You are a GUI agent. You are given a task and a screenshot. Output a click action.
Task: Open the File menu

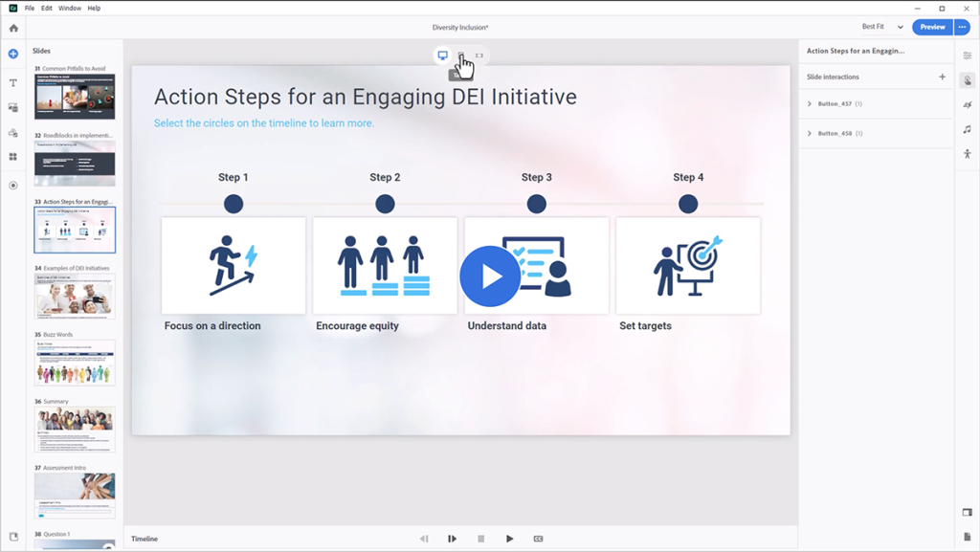point(30,8)
